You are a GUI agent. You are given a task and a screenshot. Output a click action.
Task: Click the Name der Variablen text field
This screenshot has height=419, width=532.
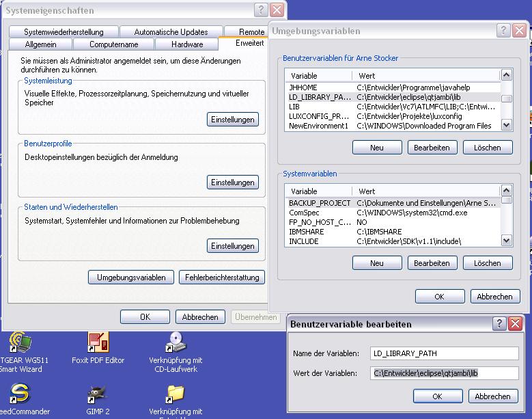(x=445, y=353)
